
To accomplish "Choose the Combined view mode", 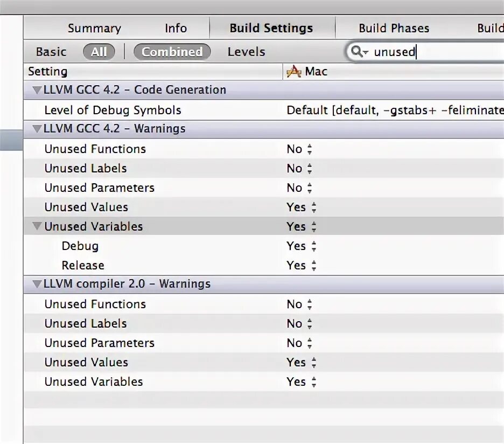I will (172, 52).
